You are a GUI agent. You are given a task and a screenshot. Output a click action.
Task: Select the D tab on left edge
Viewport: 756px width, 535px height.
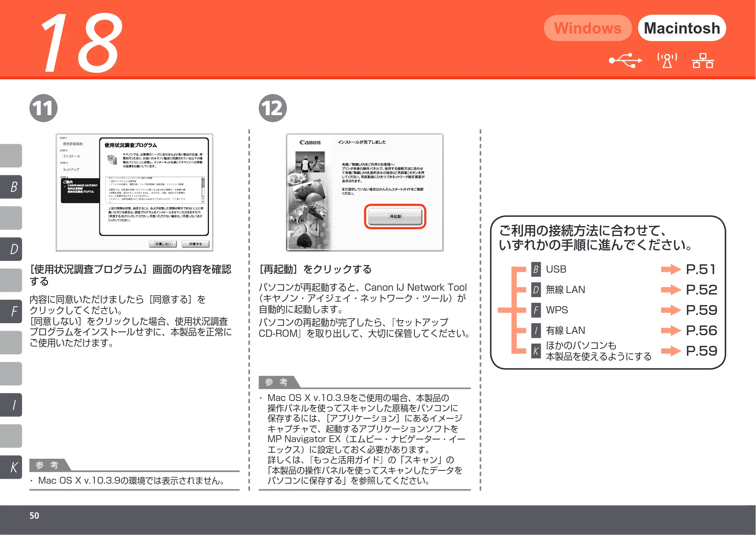click(11, 249)
